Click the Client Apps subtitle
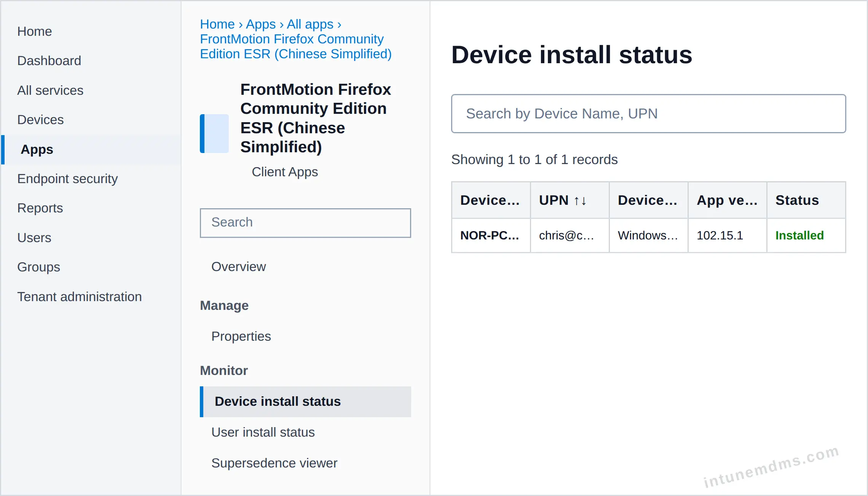 point(285,172)
